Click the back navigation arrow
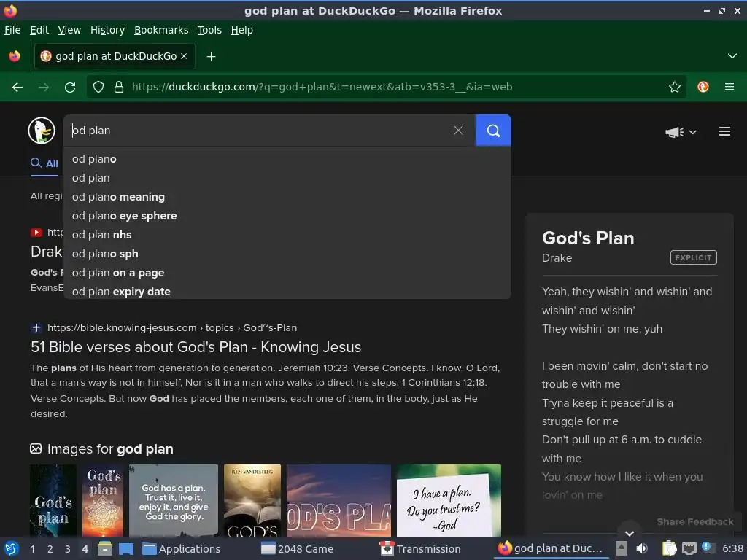The height and width of the screenshot is (560, 747). (18, 87)
